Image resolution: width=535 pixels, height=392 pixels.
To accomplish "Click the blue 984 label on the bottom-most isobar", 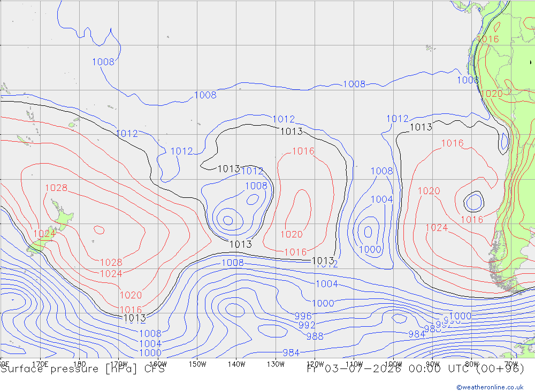I will pos(291,352).
